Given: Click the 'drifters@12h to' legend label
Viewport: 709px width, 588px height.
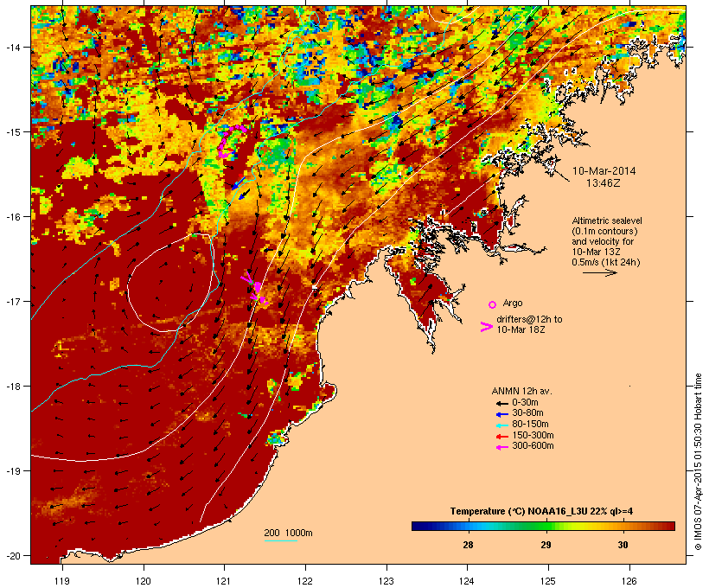Looking at the screenshot, I should click(529, 319).
